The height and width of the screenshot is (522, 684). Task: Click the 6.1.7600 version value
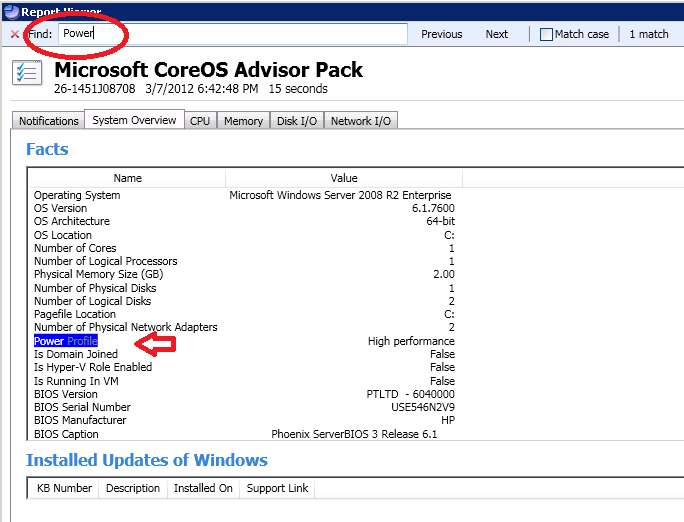[x=433, y=208]
